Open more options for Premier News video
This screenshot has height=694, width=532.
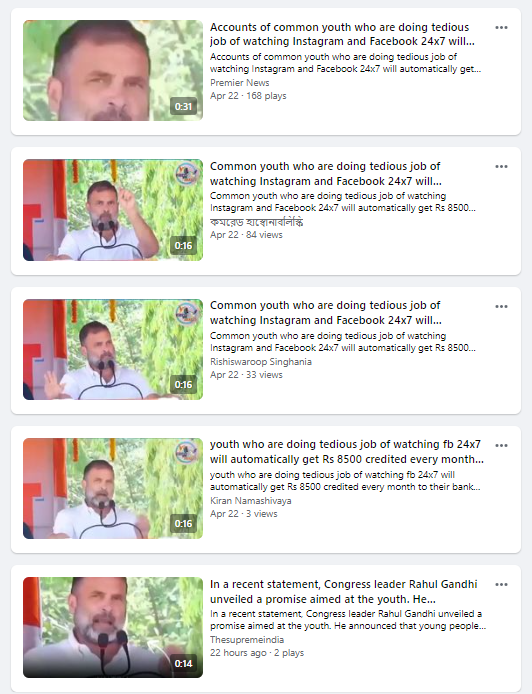[501, 27]
